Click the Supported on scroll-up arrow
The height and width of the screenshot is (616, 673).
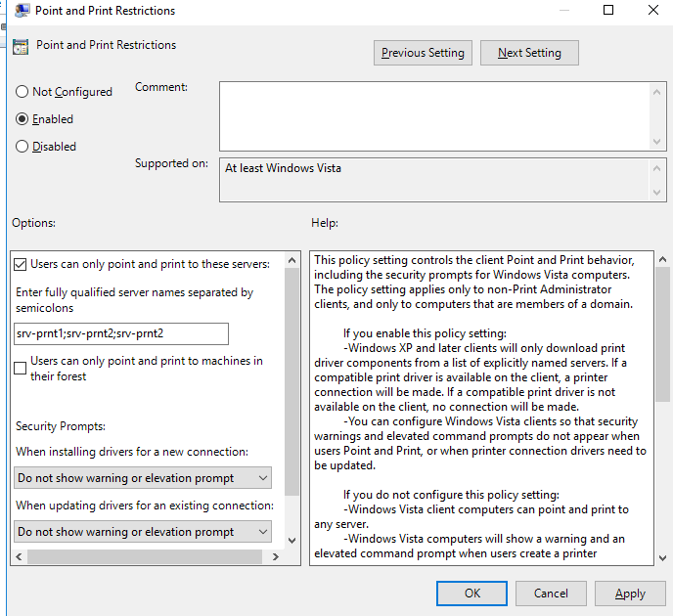point(656,168)
